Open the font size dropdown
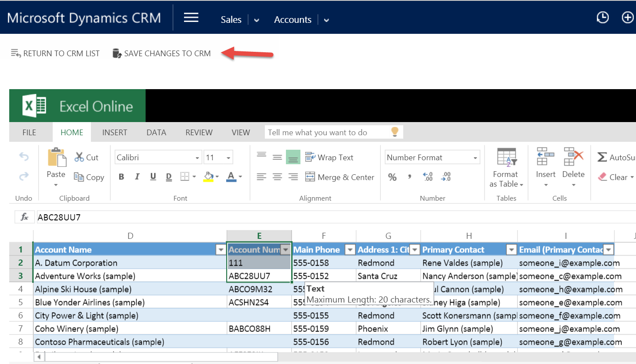Viewport: 636px width, 364px height. click(x=228, y=157)
